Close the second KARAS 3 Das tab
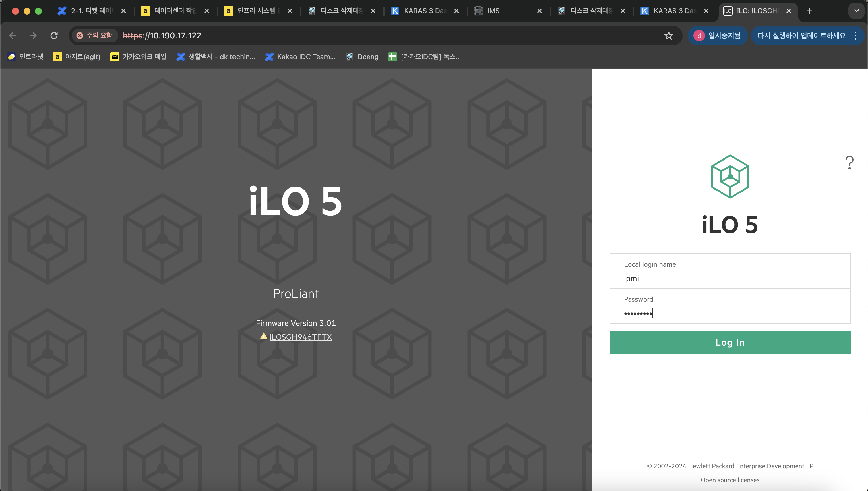The image size is (868, 491). pos(706,11)
